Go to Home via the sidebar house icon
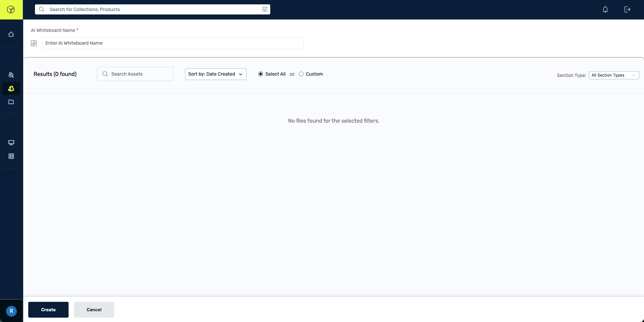Screen dimensions: 644x322 pyautogui.click(x=11, y=34)
